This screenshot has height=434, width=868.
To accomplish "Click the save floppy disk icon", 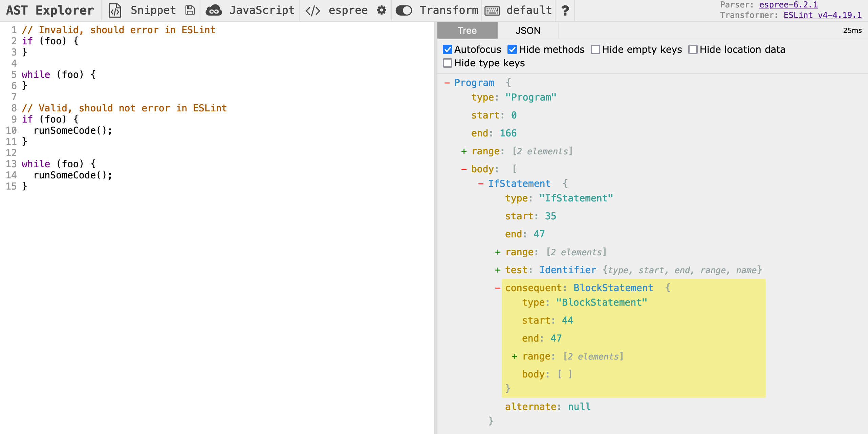I will pyautogui.click(x=190, y=10).
